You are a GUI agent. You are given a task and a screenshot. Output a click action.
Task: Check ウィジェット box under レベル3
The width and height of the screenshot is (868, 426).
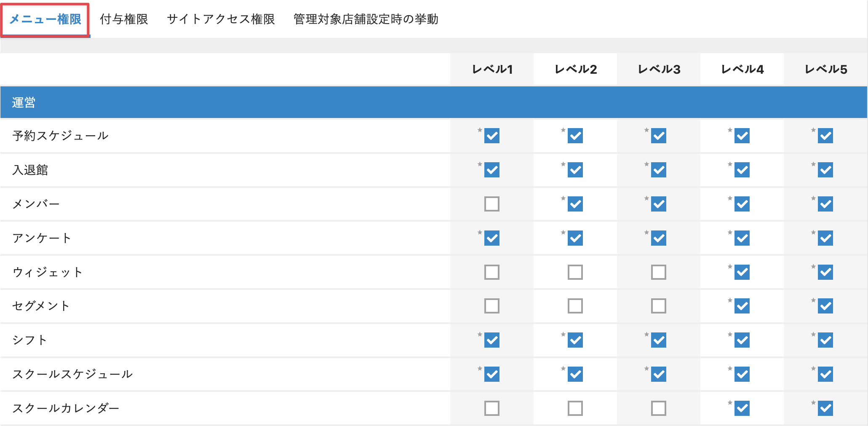coord(658,272)
